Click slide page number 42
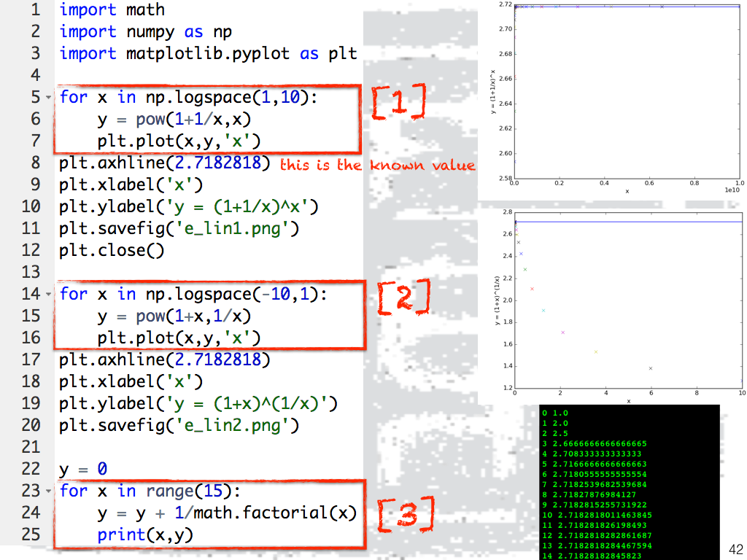 pyautogui.click(x=735, y=549)
